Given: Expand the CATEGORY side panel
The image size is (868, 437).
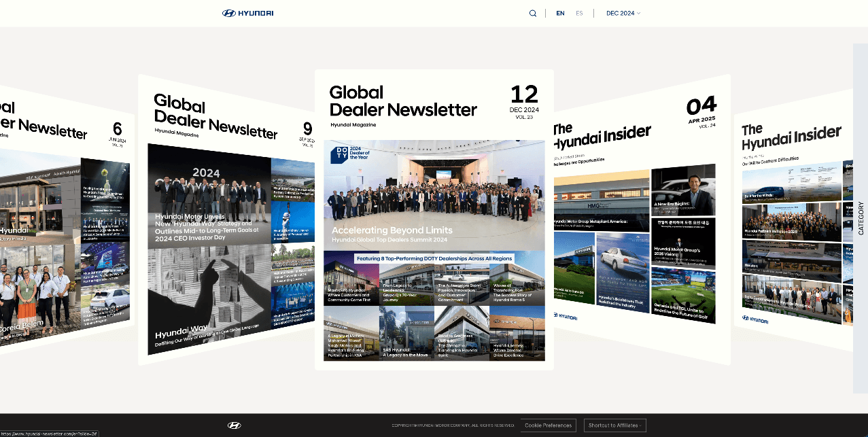Looking at the screenshot, I should tap(861, 218).
